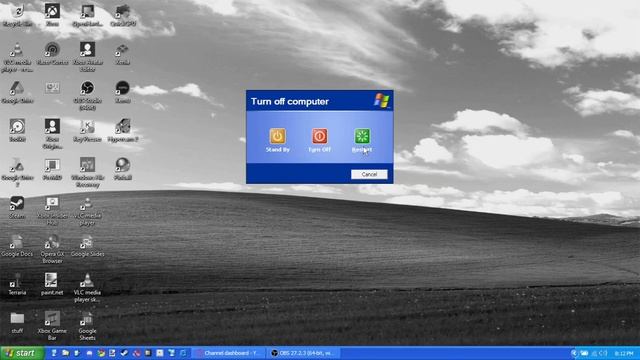Select the paint.net desktop shortcut
Image resolution: width=640 pixels, height=360 pixels.
tap(52, 284)
